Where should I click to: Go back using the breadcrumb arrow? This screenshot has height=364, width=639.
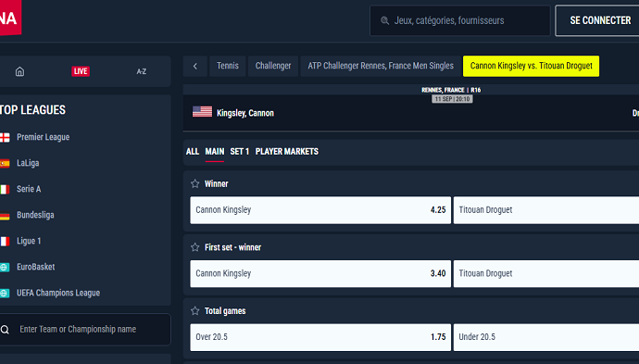click(x=195, y=66)
